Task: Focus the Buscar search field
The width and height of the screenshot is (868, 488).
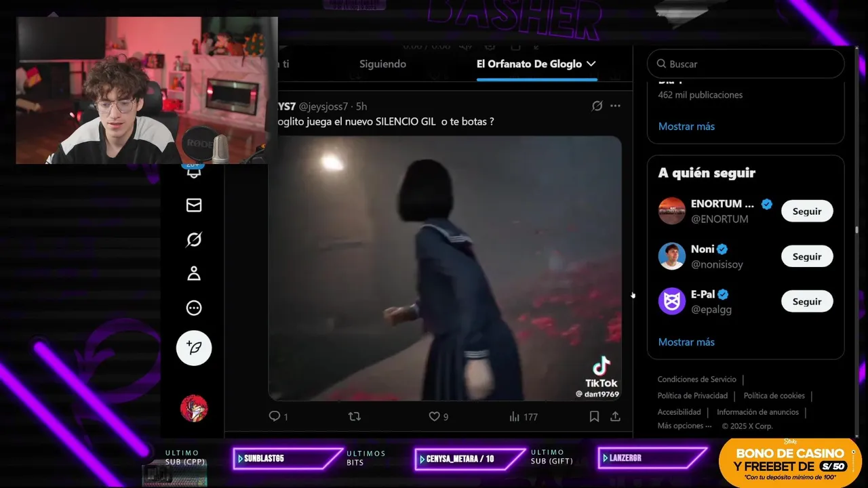Action: pyautogui.click(x=745, y=64)
